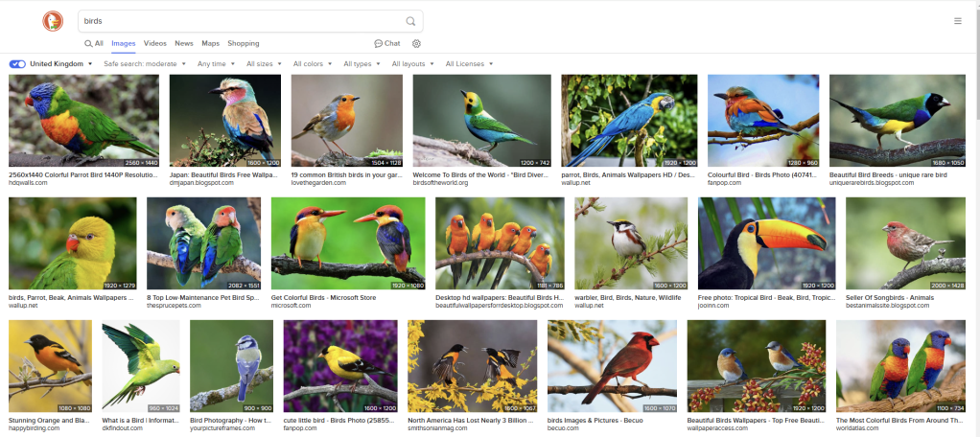Open the hamburger menu at top right
This screenshot has width=980, height=437.
click(957, 21)
